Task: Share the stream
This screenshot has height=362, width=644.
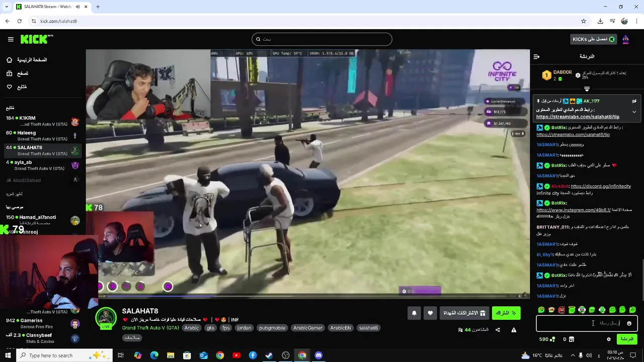Action: click(498, 330)
